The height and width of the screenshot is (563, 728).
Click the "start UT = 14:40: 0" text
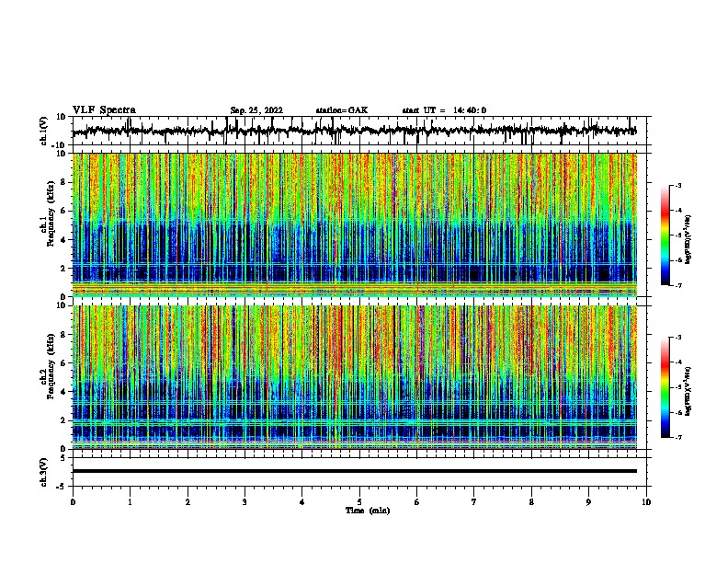tap(444, 110)
